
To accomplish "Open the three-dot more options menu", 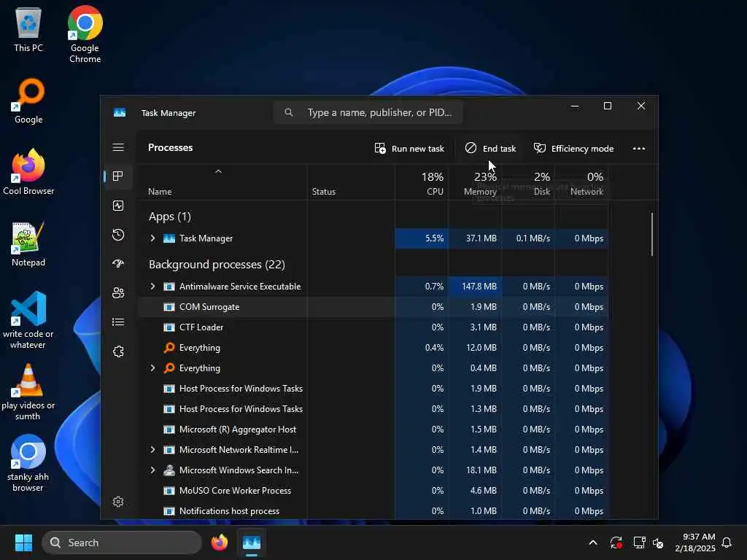I will (639, 148).
